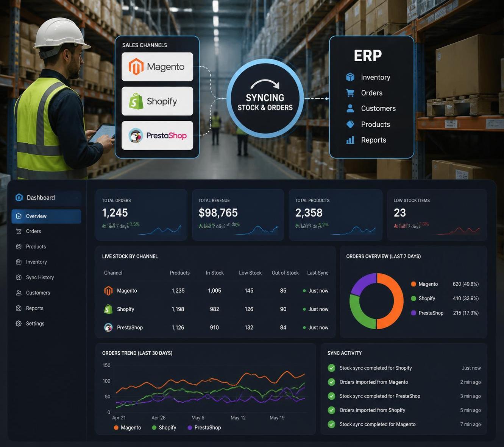Screen dimensions: 504x447
Task: Click checkmark for Orders imported from Shopify
Action: click(331, 410)
